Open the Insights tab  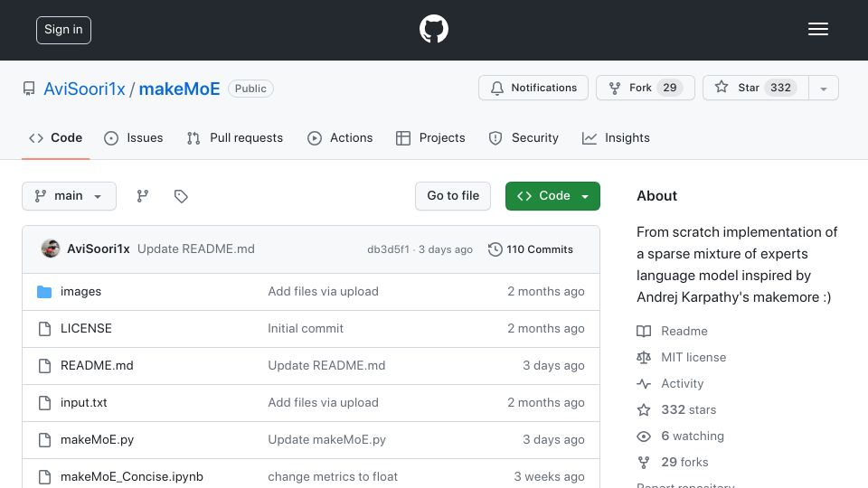(616, 137)
